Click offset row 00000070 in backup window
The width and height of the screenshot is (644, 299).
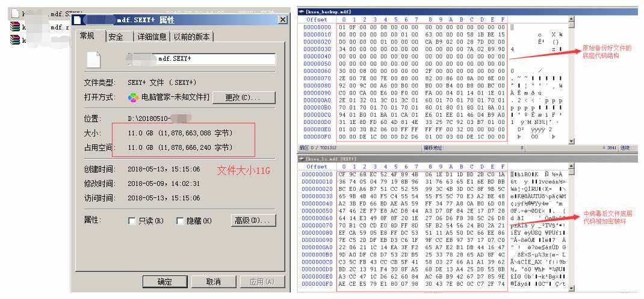click(x=317, y=78)
